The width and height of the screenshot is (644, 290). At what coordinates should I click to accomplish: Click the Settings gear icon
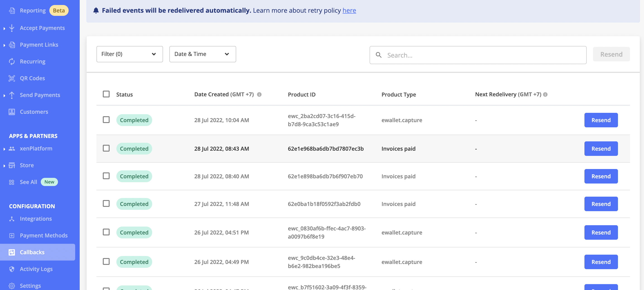pyautogui.click(x=12, y=286)
